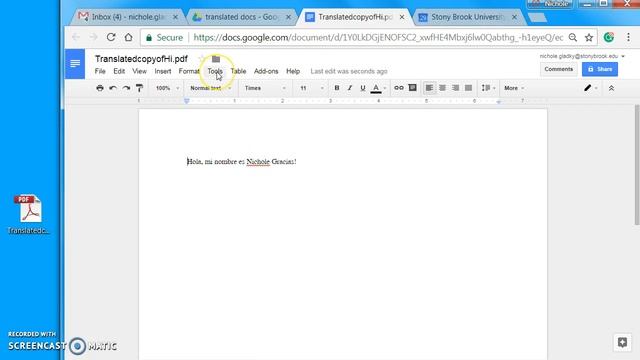This screenshot has width=640, height=360.
Task: Click the Docs home icon
Action: [75, 64]
